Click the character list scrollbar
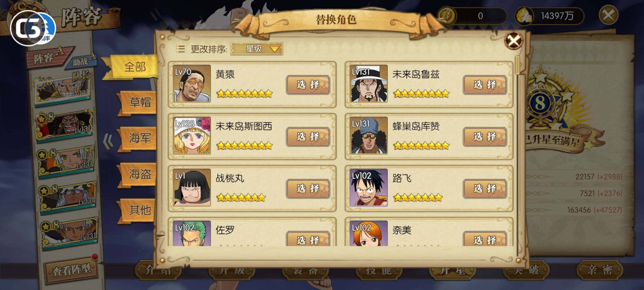Image resolution: width=644 pixels, height=290 pixels. [x=518, y=156]
